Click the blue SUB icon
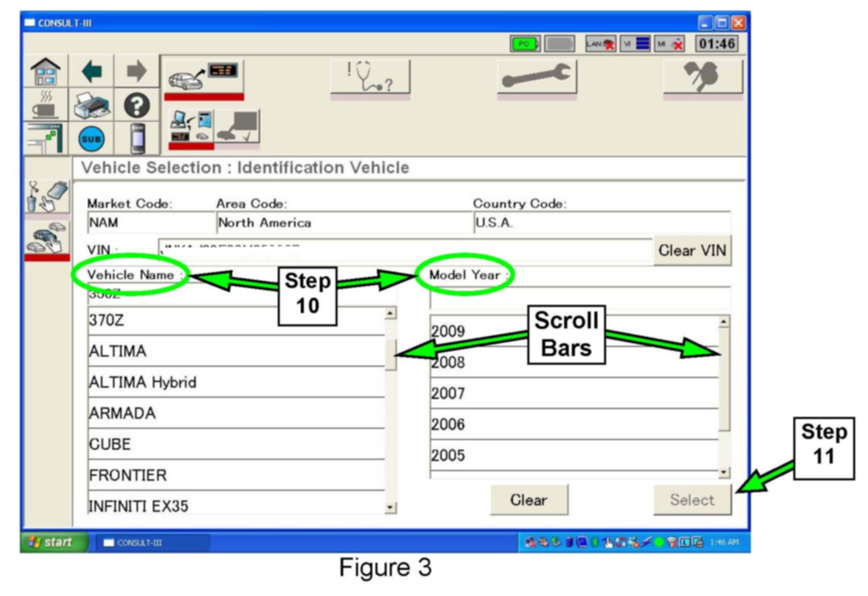 [x=92, y=139]
